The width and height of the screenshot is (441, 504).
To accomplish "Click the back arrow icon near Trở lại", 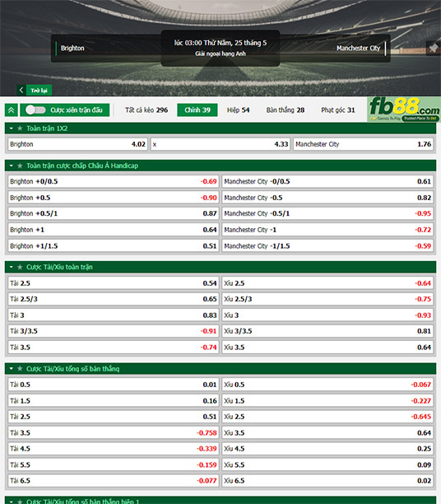I will (21, 90).
